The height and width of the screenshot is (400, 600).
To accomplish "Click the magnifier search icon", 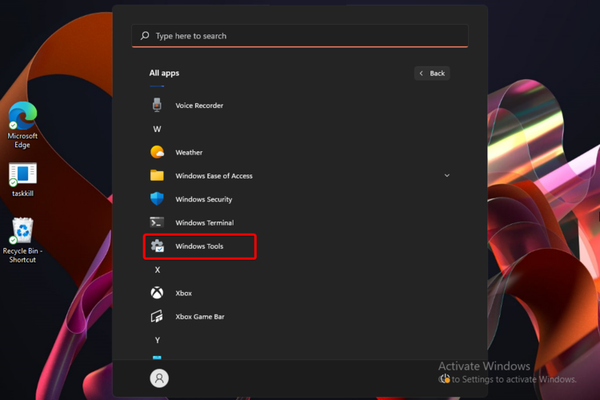I will click(145, 36).
